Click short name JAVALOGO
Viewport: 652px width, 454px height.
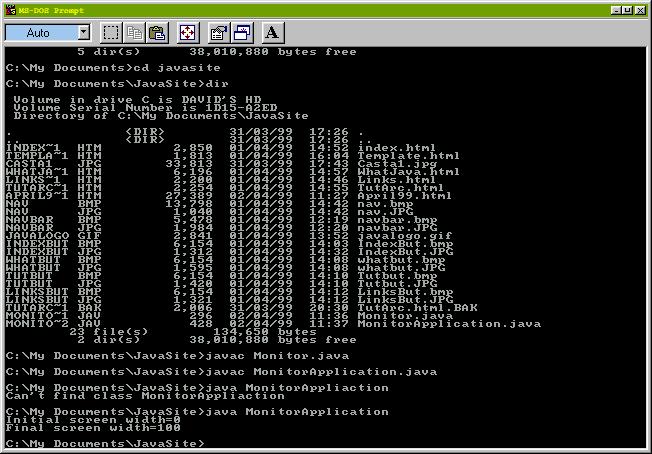37,236
